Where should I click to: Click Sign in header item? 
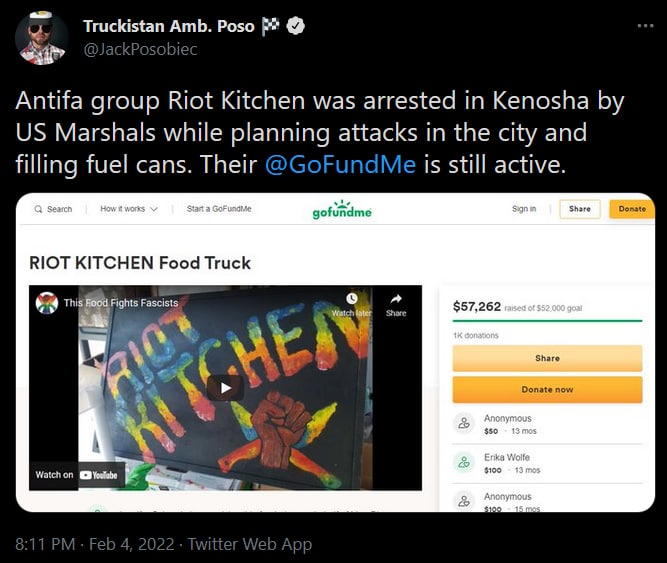click(524, 209)
